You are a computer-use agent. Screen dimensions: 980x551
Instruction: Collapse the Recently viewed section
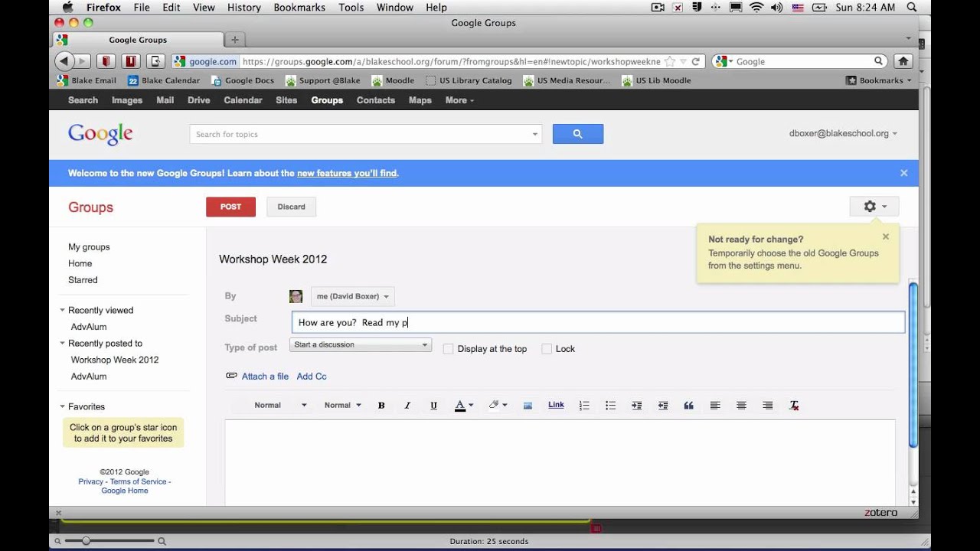62,310
